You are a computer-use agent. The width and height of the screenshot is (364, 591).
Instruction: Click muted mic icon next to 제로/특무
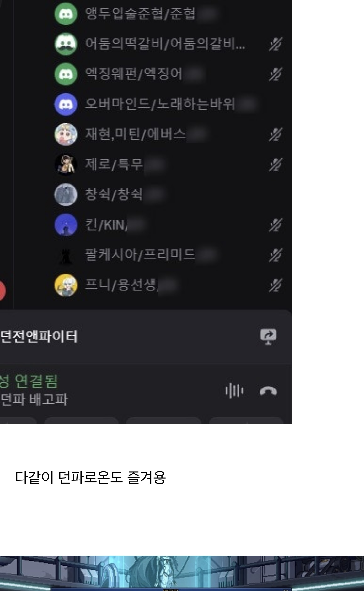coord(276,165)
